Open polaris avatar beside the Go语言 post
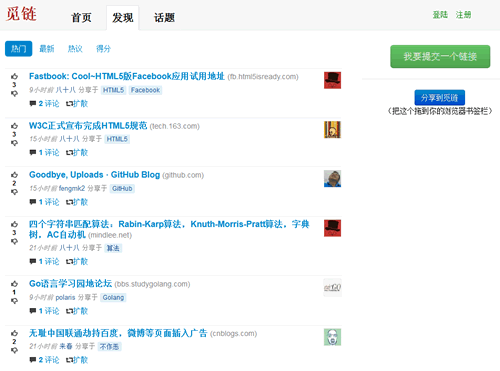The width and height of the screenshot is (500, 371). click(332, 287)
